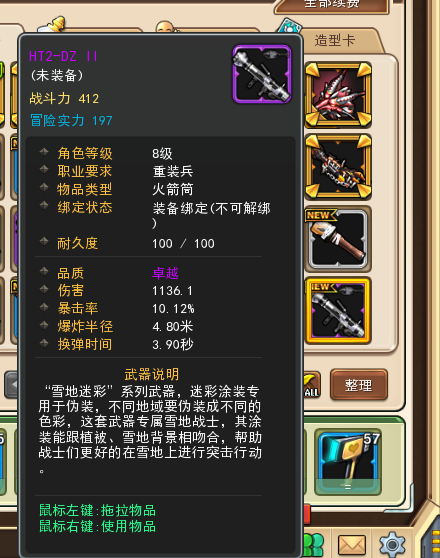Click the HT2-DZ II weapon name title
This screenshot has height=558, width=440.
click(63, 56)
